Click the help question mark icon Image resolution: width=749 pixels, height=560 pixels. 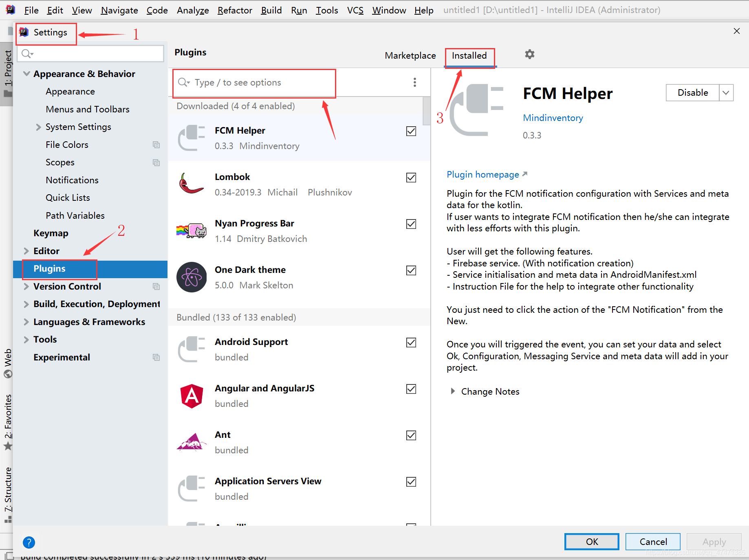pyautogui.click(x=29, y=542)
